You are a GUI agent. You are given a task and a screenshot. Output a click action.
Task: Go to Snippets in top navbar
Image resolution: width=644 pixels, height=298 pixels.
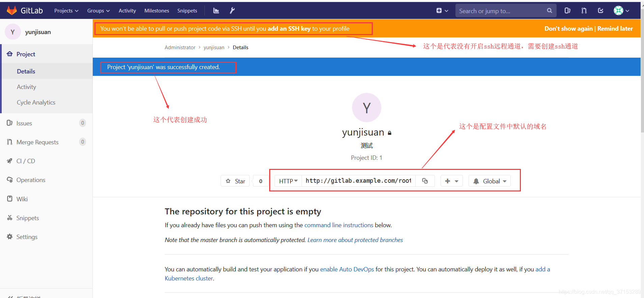187,10
